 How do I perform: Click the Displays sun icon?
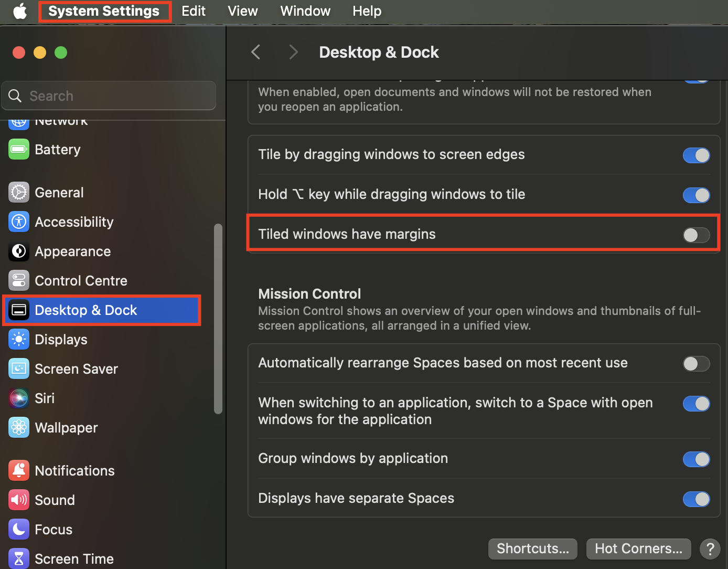click(x=19, y=340)
